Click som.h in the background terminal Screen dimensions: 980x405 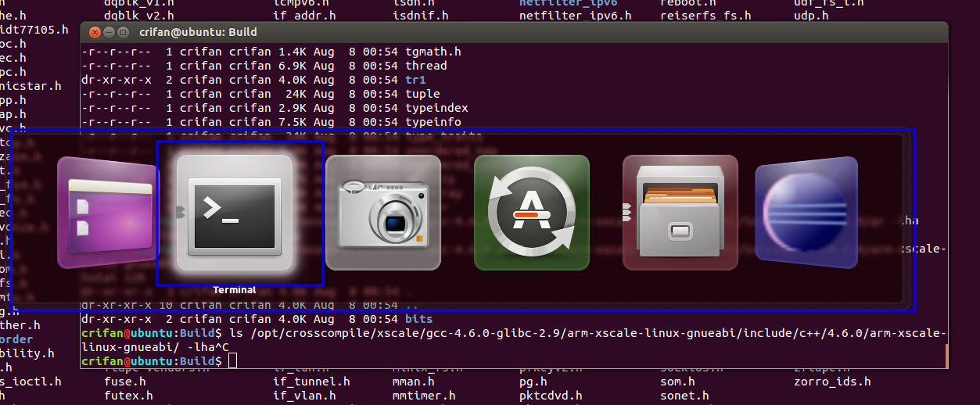click(x=677, y=382)
